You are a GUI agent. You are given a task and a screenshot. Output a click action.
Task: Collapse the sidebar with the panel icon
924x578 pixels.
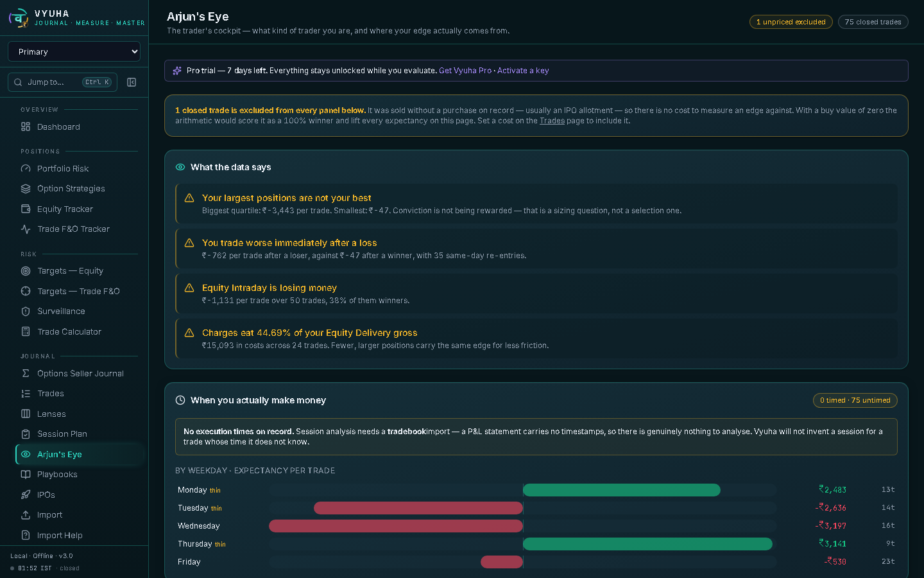pos(132,82)
